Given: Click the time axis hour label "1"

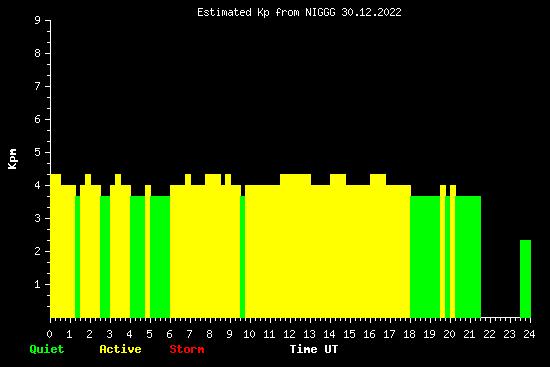Looking at the screenshot, I should [69, 334].
